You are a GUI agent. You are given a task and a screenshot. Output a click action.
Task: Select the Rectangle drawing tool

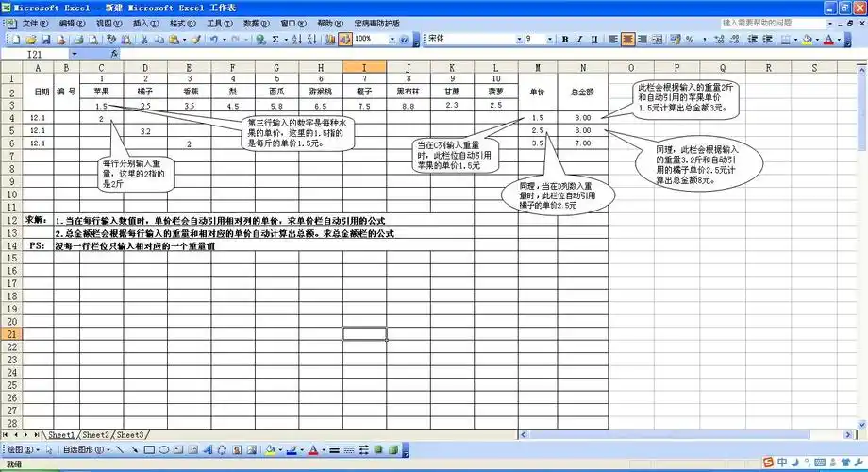click(x=149, y=450)
